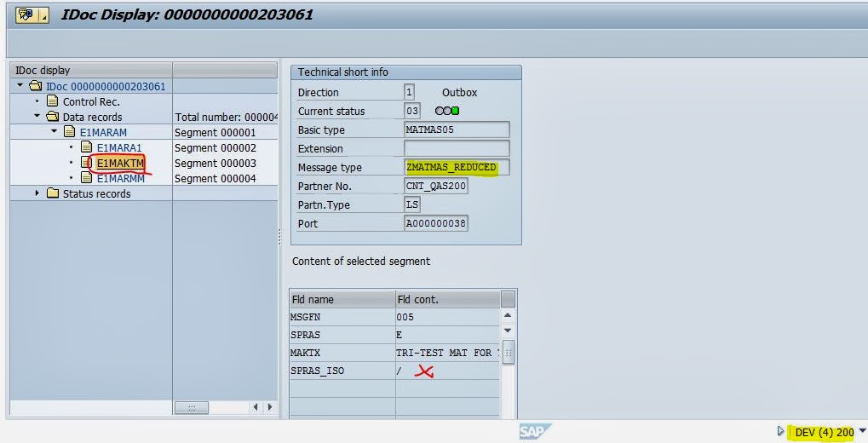Viewport: 868px width, 443px height.
Task: Click the Control Rec. document icon
Action: [x=52, y=101]
